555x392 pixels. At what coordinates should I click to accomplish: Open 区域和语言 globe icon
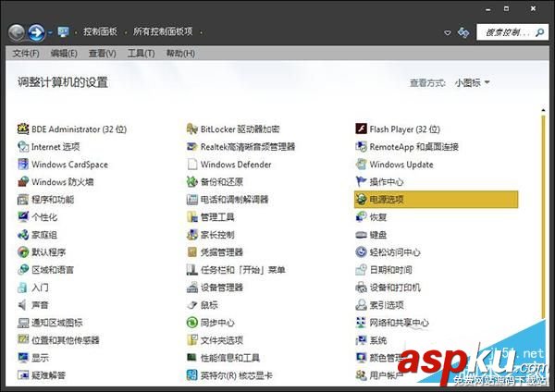(x=23, y=270)
